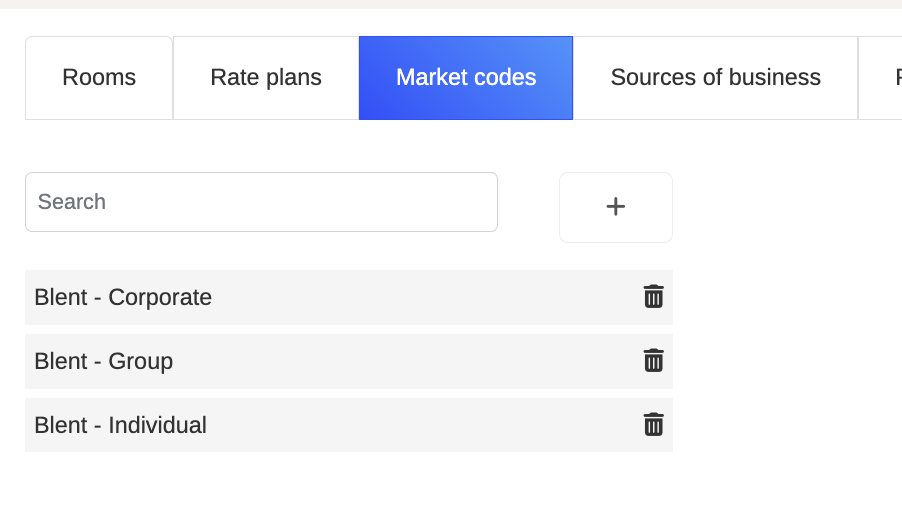Add a new market code with plus

(x=616, y=207)
